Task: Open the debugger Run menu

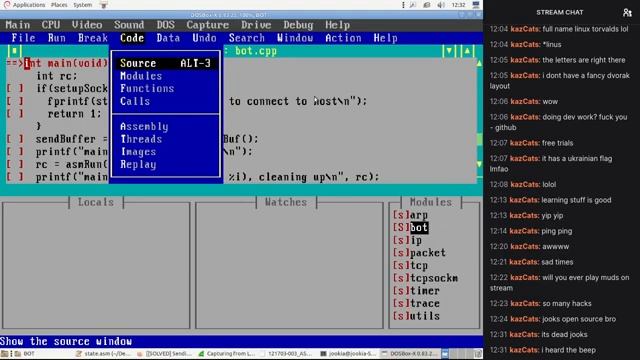Action: coord(57,38)
